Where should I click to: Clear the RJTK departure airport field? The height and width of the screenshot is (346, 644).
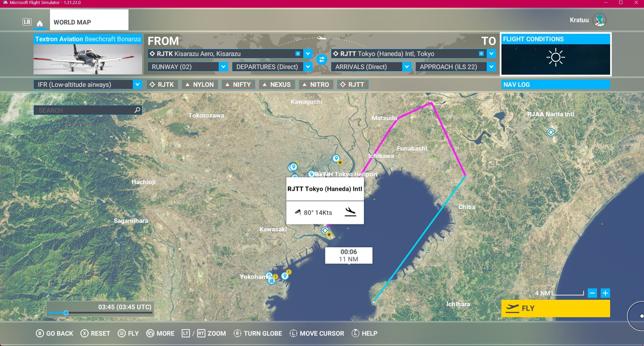[298, 54]
